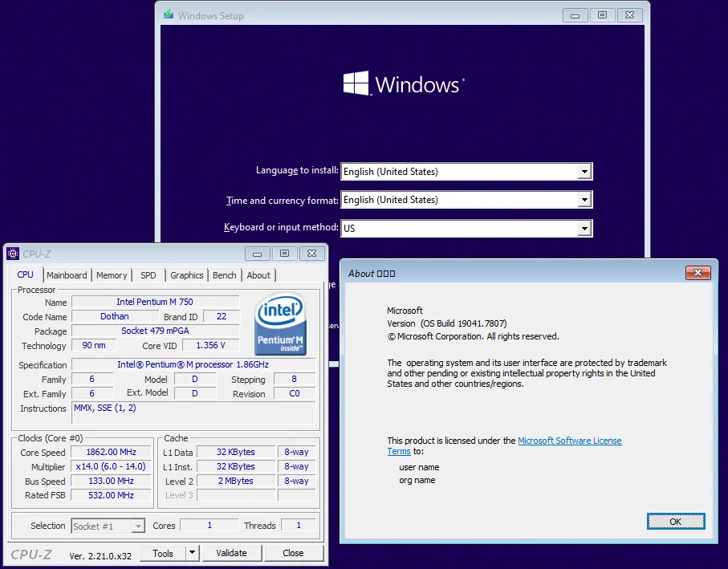Maximize the Windows Setup window
Viewport: 728px width, 569px height.
tap(602, 15)
